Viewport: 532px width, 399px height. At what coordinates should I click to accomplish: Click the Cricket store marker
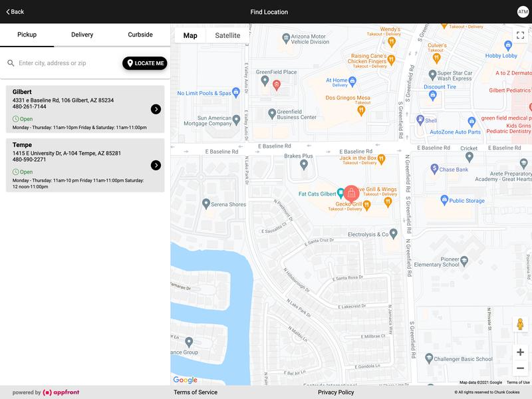[x=469, y=157]
